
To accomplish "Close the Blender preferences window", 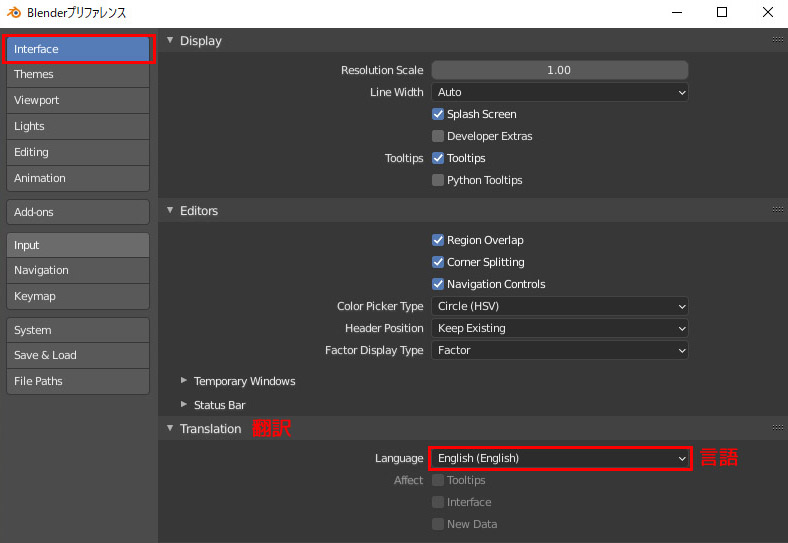I will pos(767,13).
